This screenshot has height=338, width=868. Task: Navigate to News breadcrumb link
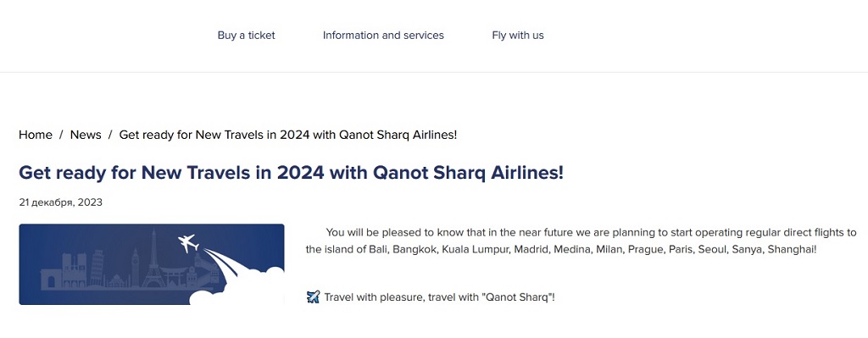click(86, 135)
